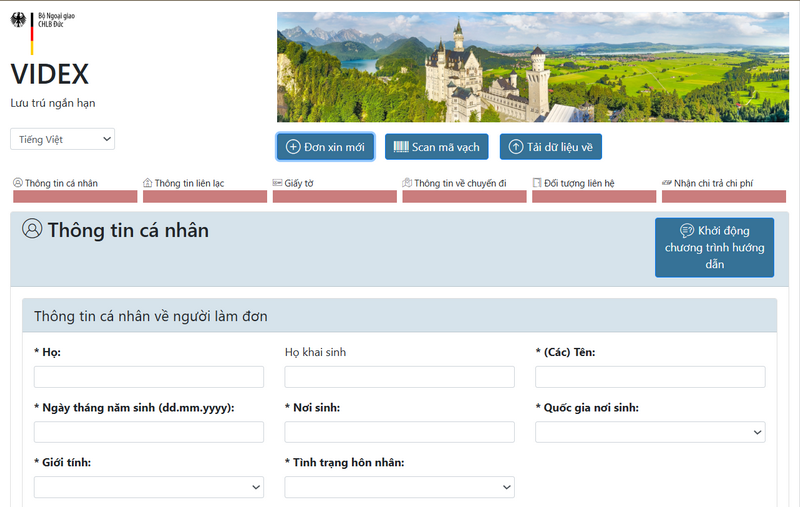
Task: Click the Họ khai sinh input field
Action: (399, 377)
